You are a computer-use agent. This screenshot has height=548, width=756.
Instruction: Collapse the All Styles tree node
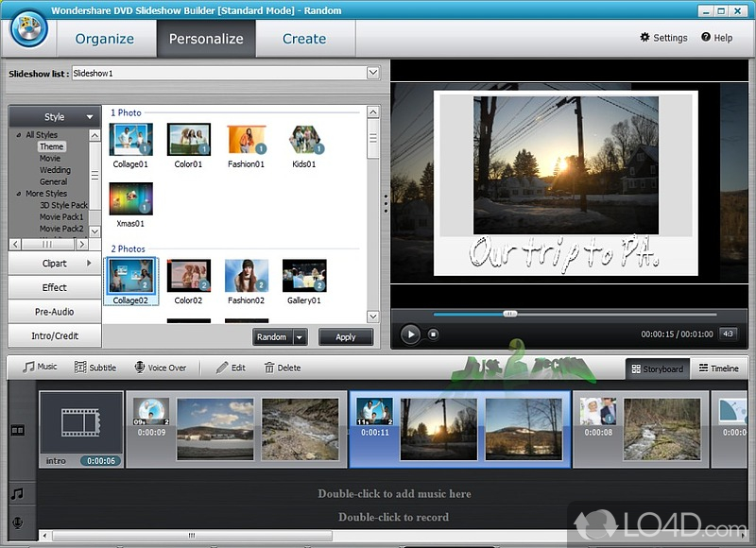point(19,135)
